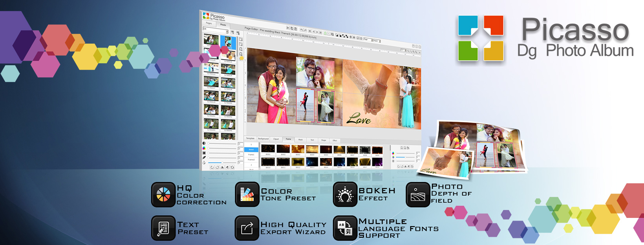
Task: Jump to the first page with toolbar arrow
Action: click(x=310, y=31)
